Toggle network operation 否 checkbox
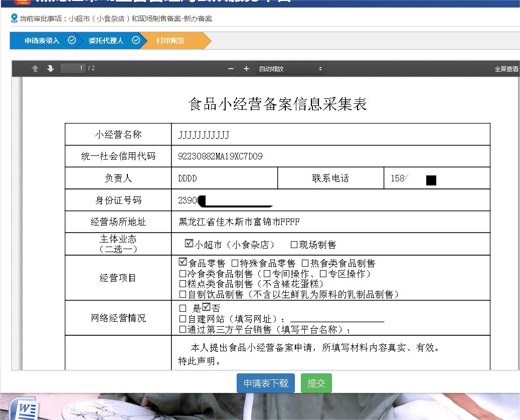Screen dimensions: 520x420 click(206, 307)
